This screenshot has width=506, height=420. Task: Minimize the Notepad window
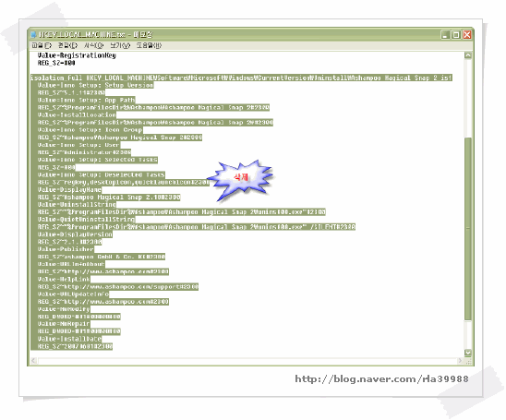tap(446, 35)
